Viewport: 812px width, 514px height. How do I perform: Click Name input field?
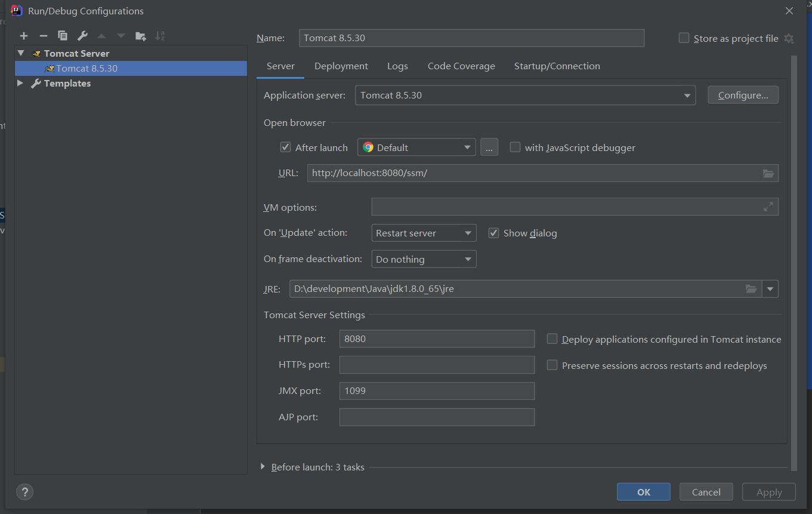tap(471, 38)
